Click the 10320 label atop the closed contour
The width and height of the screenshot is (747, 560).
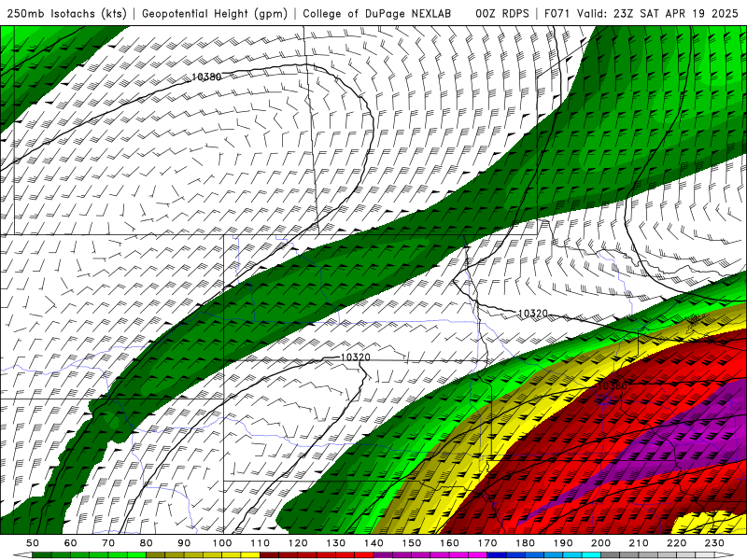click(x=356, y=357)
